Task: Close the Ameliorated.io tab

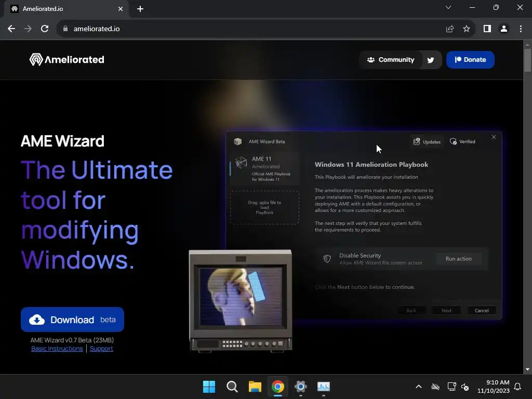Action: click(x=121, y=9)
